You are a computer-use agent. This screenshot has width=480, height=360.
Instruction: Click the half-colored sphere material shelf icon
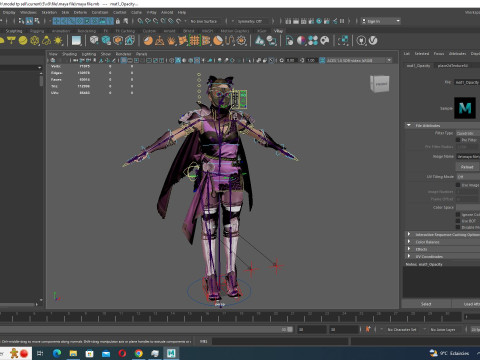click(301, 41)
